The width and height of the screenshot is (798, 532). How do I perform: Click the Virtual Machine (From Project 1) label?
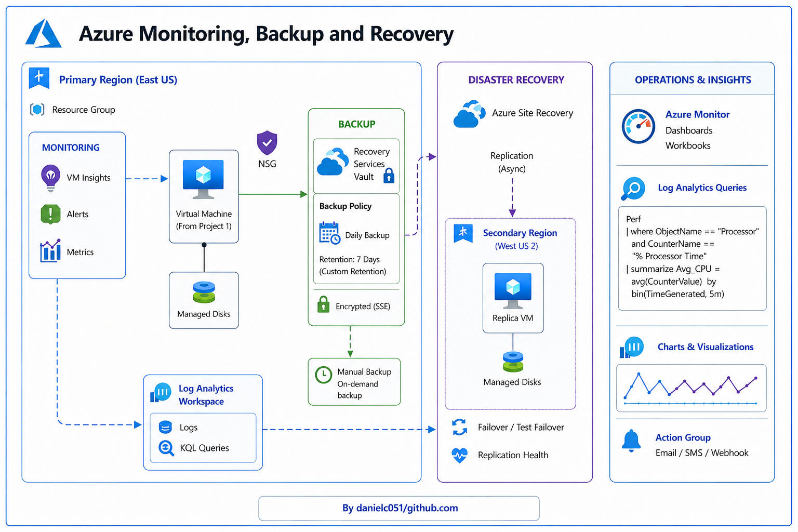pos(204,220)
